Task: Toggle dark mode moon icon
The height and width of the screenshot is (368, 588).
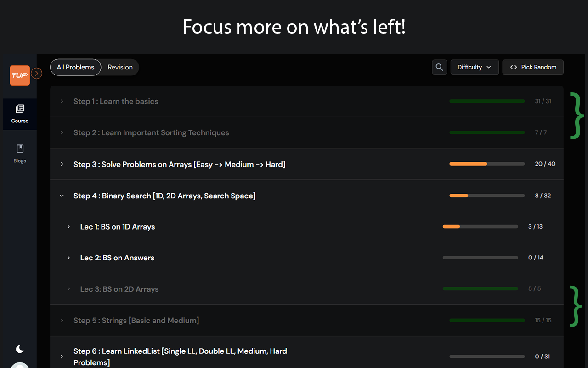Action: pos(20,349)
